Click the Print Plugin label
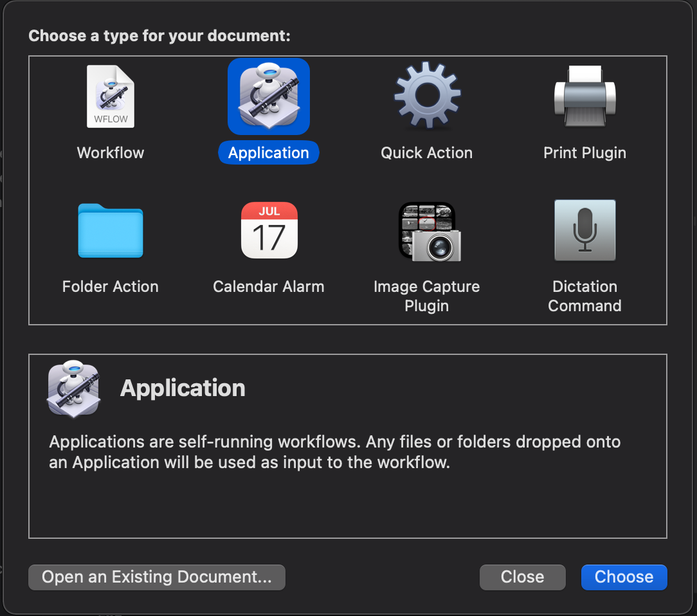This screenshot has width=697, height=616. pos(585,153)
